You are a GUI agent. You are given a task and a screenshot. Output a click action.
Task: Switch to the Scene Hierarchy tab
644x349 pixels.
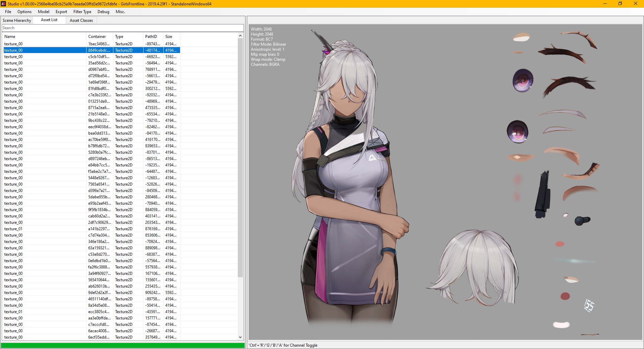pyautogui.click(x=17, y=20)
